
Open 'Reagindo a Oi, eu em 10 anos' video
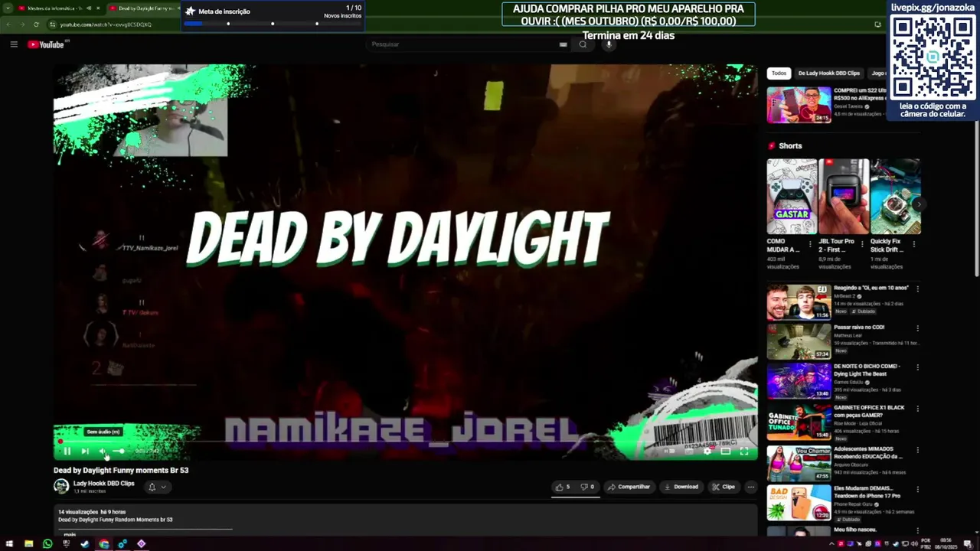pos(799,302)
